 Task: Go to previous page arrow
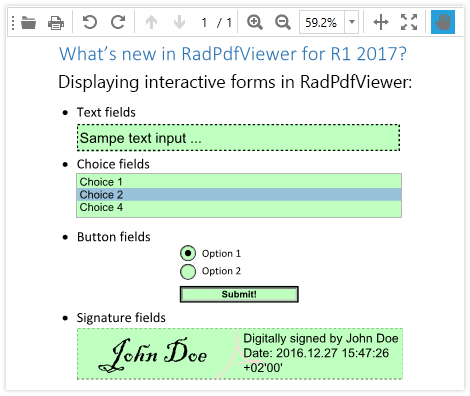point(151,22)
